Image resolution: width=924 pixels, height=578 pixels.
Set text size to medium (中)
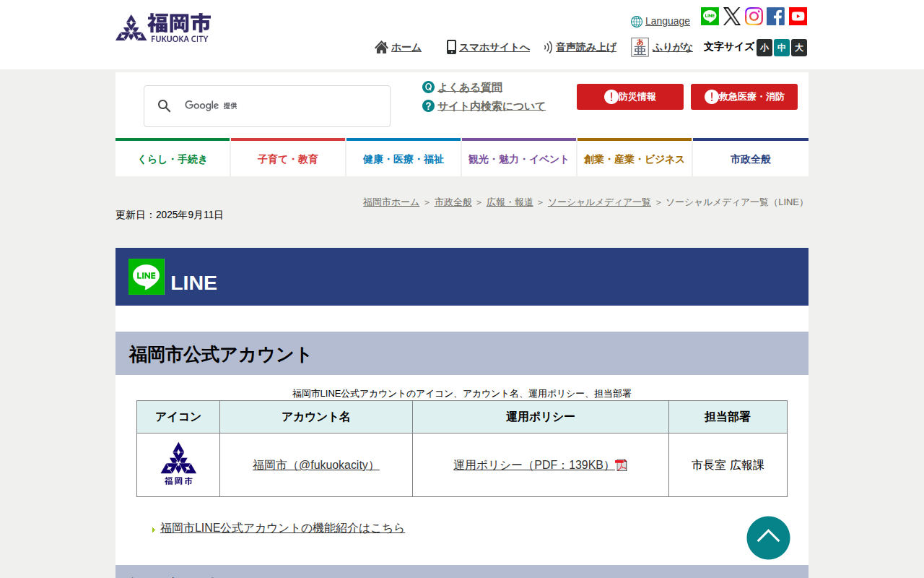(782, 48)
